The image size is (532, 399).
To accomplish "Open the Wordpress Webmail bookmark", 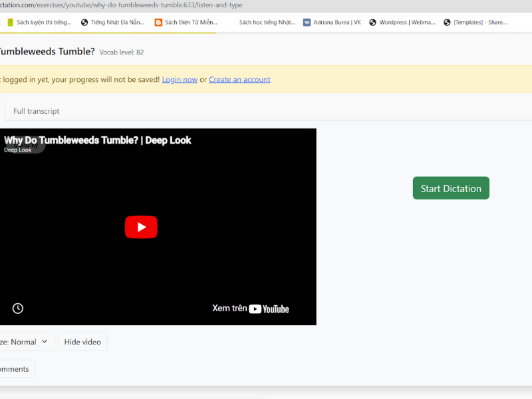I will [x=402, y=22].
